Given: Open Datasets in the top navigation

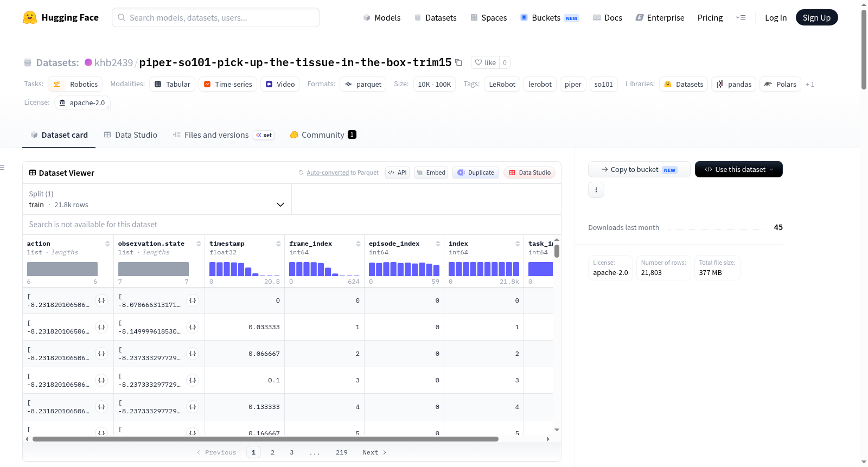Looking at the screenshot, I should pos(436,17).
